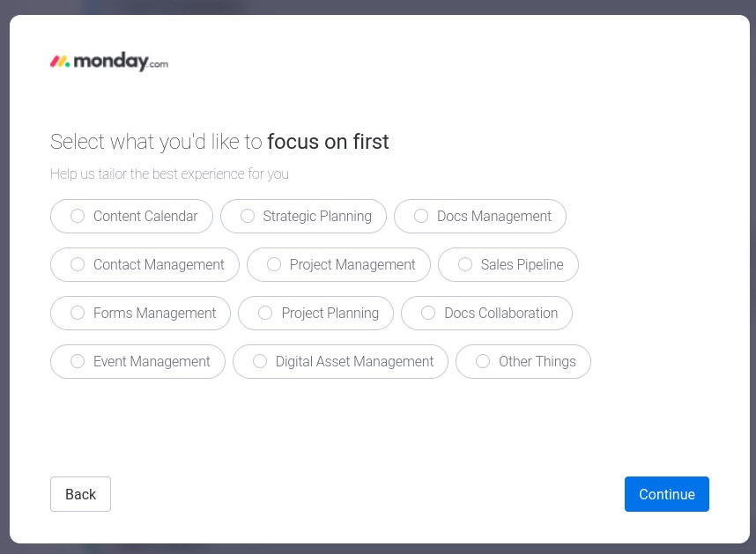756x554 pixels.
Task: Select Event Management as focus
Action: (x=137, y=362)
